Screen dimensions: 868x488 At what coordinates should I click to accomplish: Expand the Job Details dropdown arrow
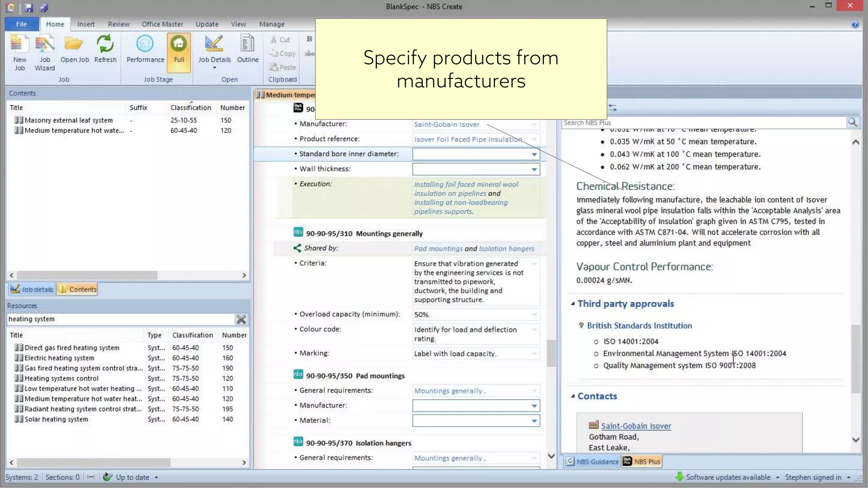tap(214, 68)
